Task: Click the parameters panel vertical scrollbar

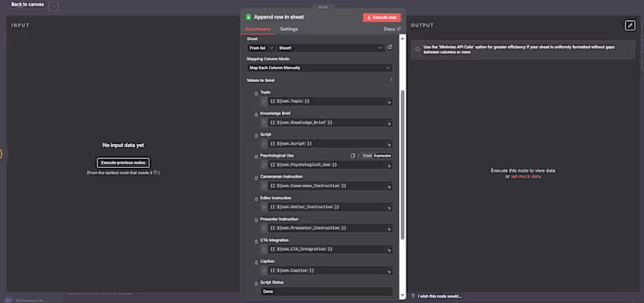Action: pos(402,164)
